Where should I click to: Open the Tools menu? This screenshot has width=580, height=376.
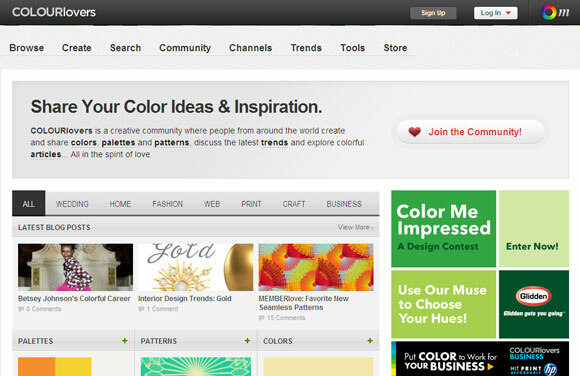coord(353,48)
